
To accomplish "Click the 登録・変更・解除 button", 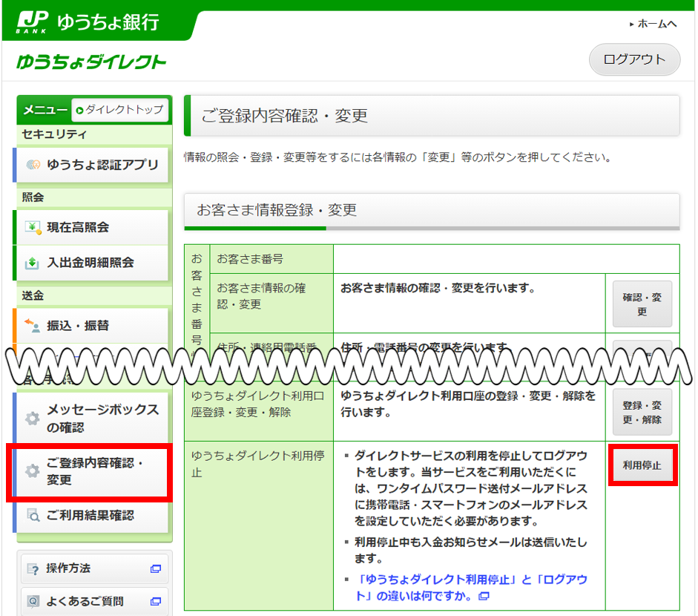I will point(642,412).
